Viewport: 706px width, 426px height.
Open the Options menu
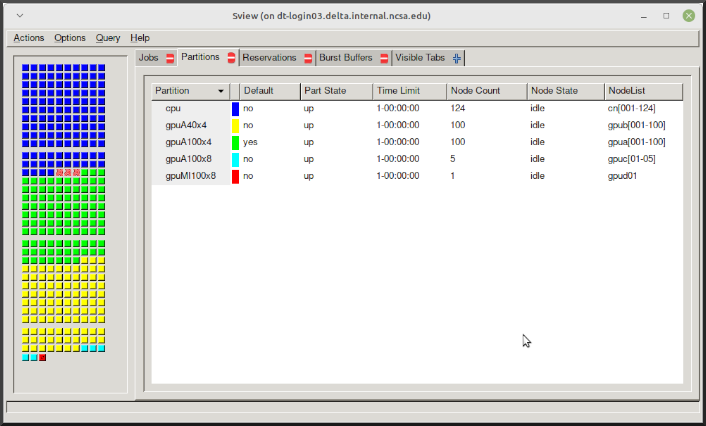point(70,38)
